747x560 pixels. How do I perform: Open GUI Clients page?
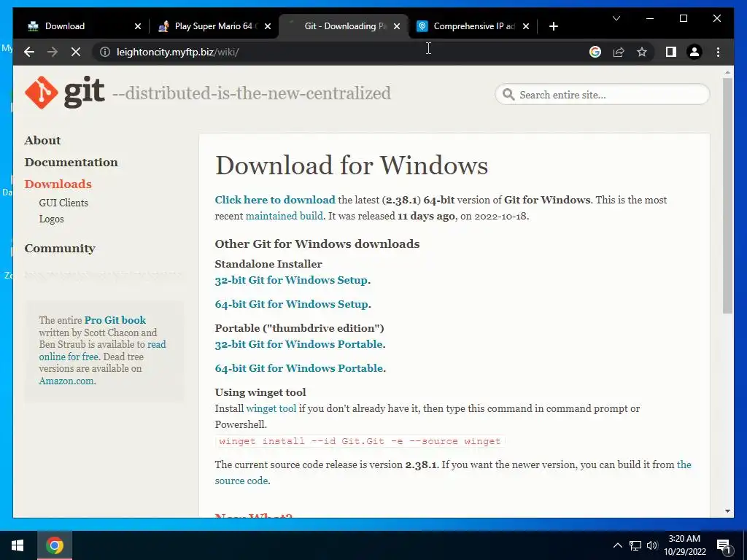63,203
